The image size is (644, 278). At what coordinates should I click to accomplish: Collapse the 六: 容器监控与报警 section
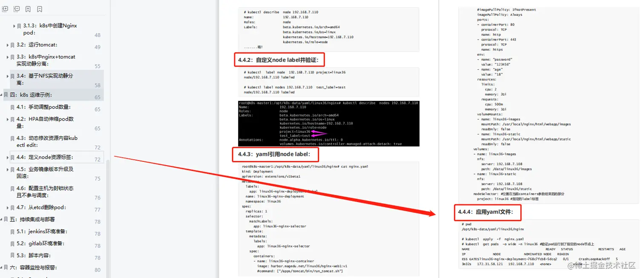pyautogui.click(x=1, y=268)
